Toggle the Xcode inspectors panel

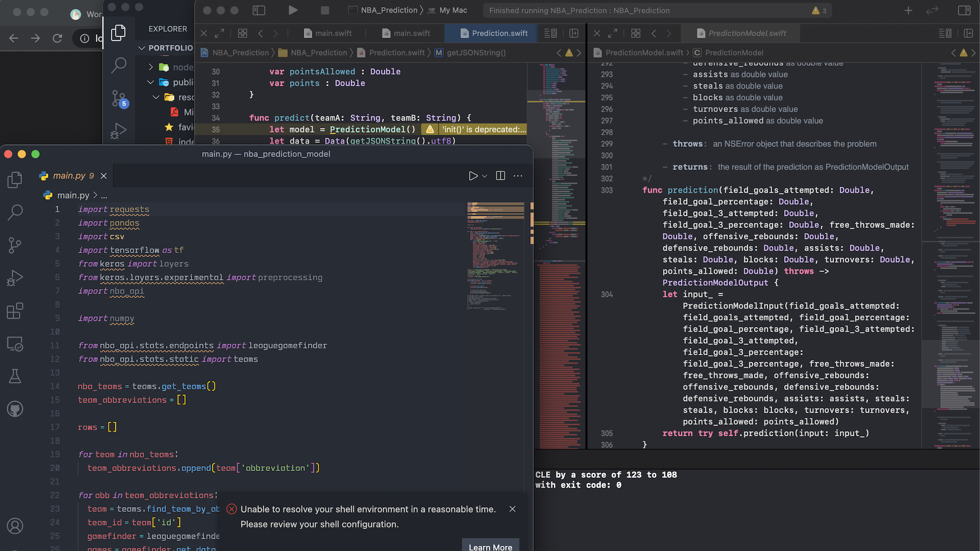pos(964,10)
